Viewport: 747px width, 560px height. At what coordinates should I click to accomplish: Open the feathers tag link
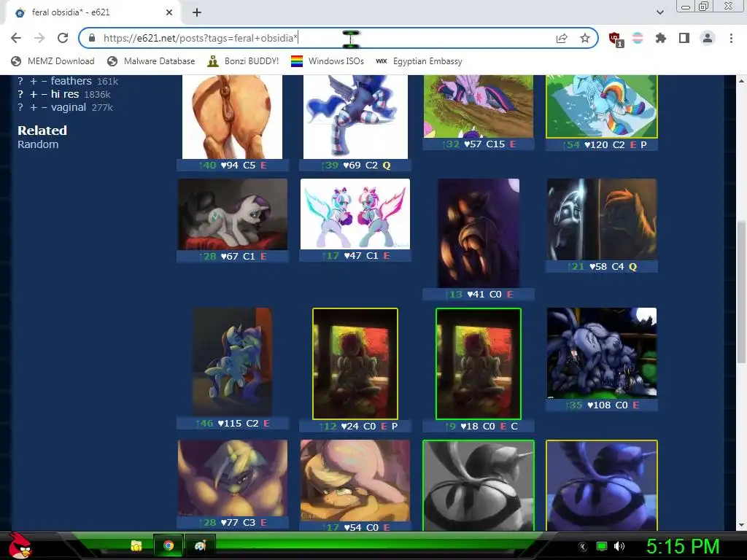pyautogui.click(x=71, y=81)
